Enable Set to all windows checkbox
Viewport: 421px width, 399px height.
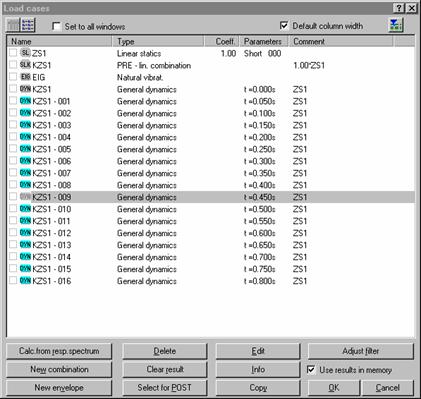click(57, 26)
